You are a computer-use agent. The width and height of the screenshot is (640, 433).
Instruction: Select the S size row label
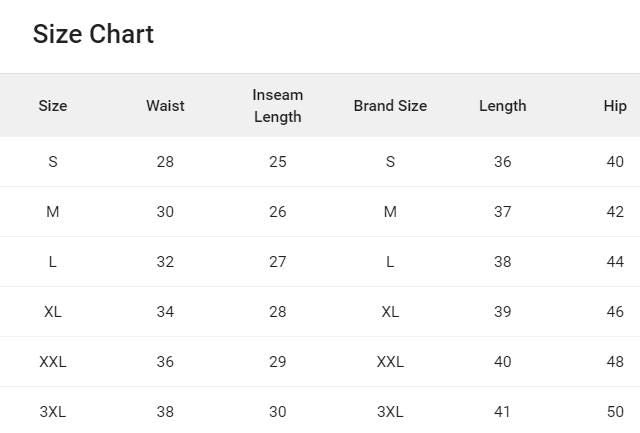click(53, 162)
